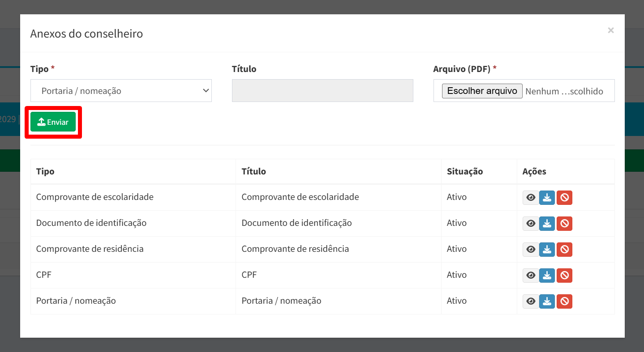Deactivate the Comprovante de escolaridade attachment

564,198
